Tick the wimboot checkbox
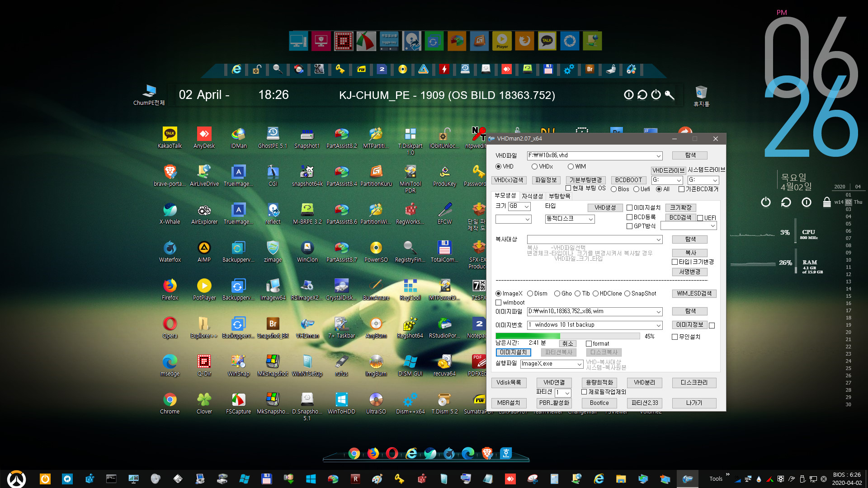 click(x=499, y=303)
